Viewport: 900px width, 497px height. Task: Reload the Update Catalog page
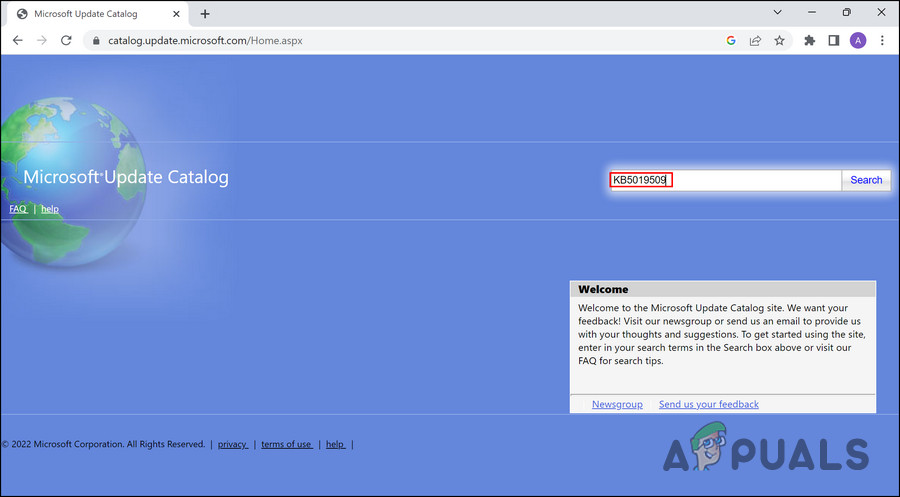tap(66, 41)
